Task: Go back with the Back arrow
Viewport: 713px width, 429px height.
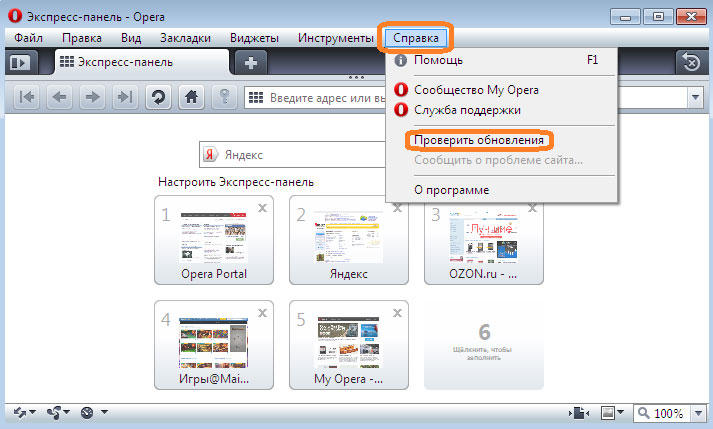Action: 60,97
